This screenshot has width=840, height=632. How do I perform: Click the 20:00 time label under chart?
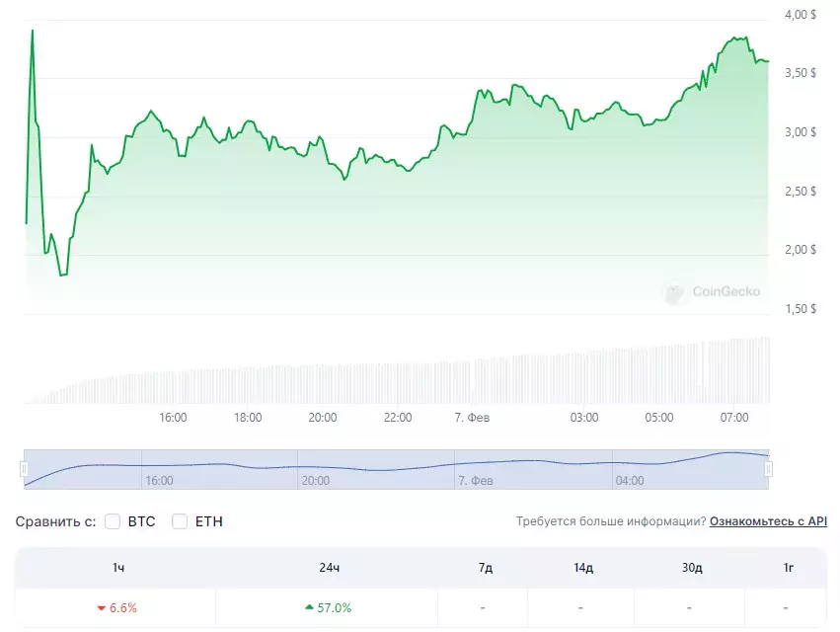(x=323, y=417)
